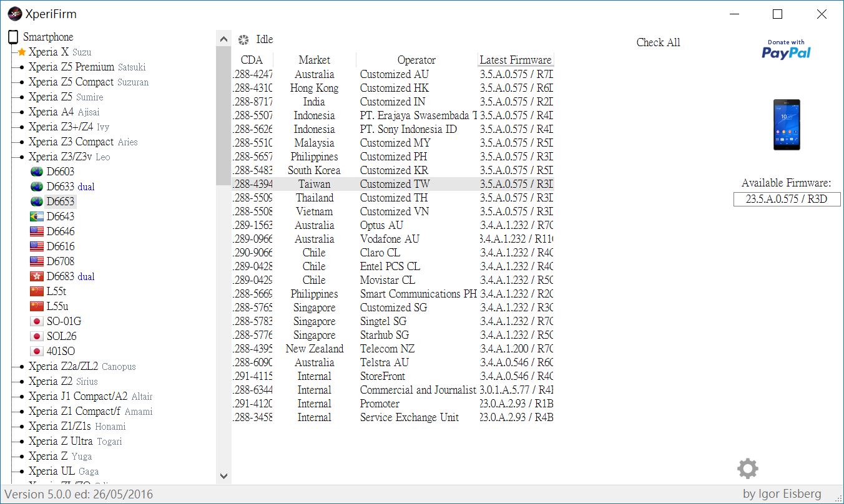
Task: Select the Smart Communications PH row
Action: (x=393, y=294)
